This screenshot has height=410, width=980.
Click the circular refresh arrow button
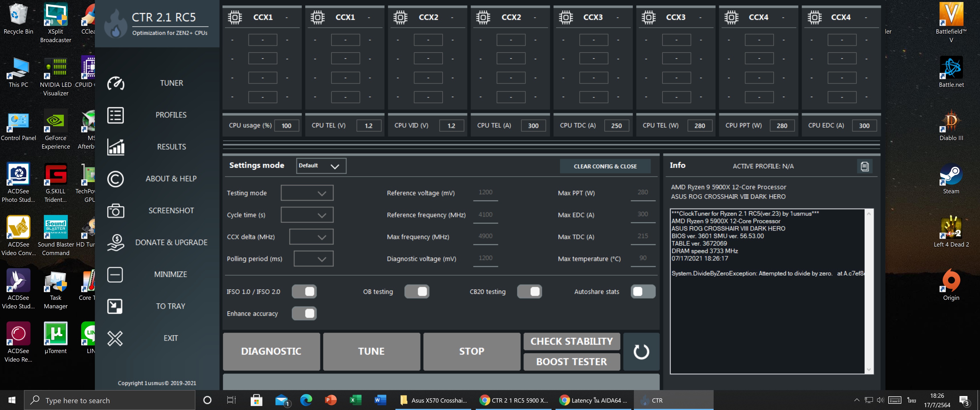point(641,351)
